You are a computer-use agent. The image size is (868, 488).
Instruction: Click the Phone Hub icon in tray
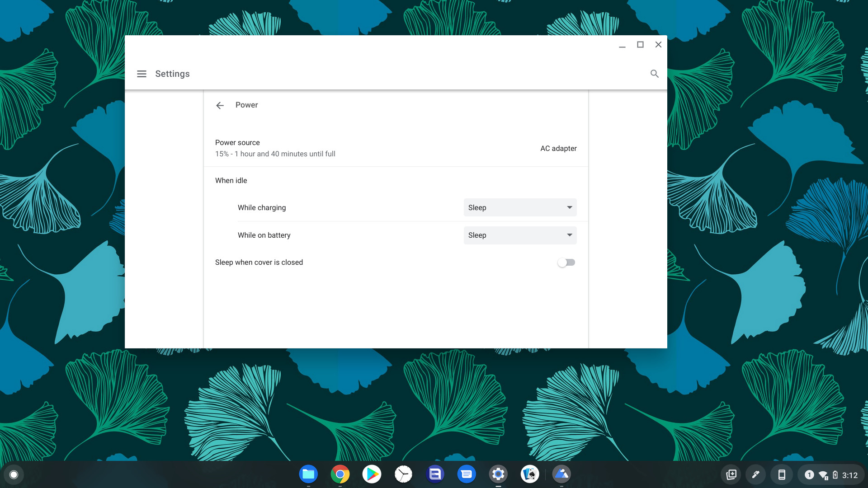(781, 474)
